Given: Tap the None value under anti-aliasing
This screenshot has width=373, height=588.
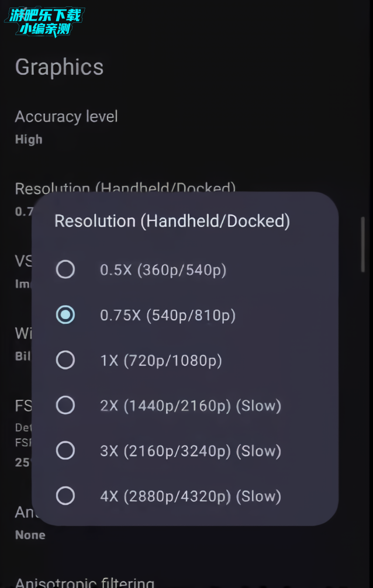Looking at the screenshot, I should tap(30, 535).
